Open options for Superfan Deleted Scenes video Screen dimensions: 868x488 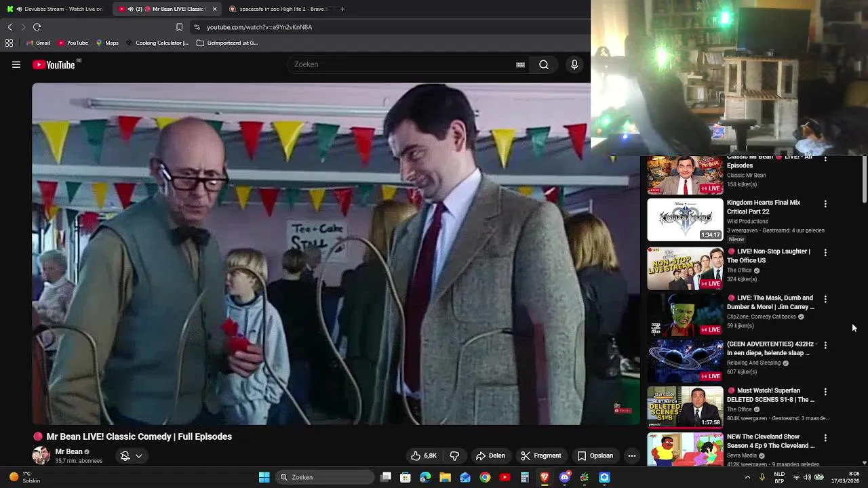[x=825, y=392]
